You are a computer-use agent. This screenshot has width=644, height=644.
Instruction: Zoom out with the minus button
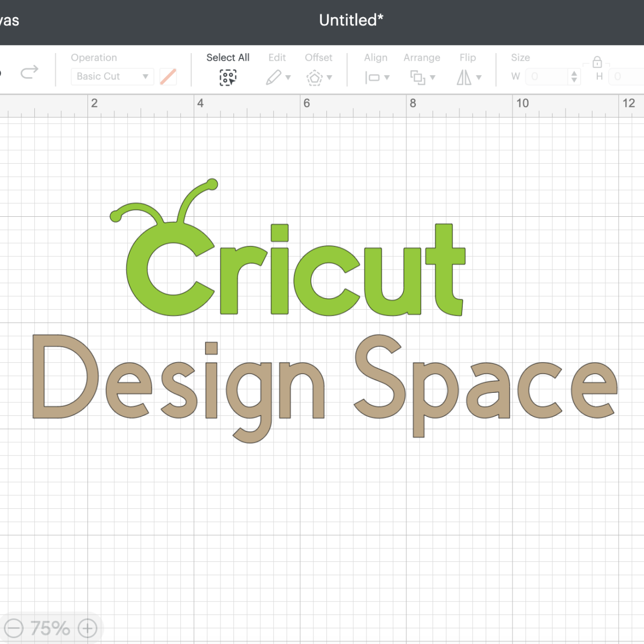(x=13, y=627)
